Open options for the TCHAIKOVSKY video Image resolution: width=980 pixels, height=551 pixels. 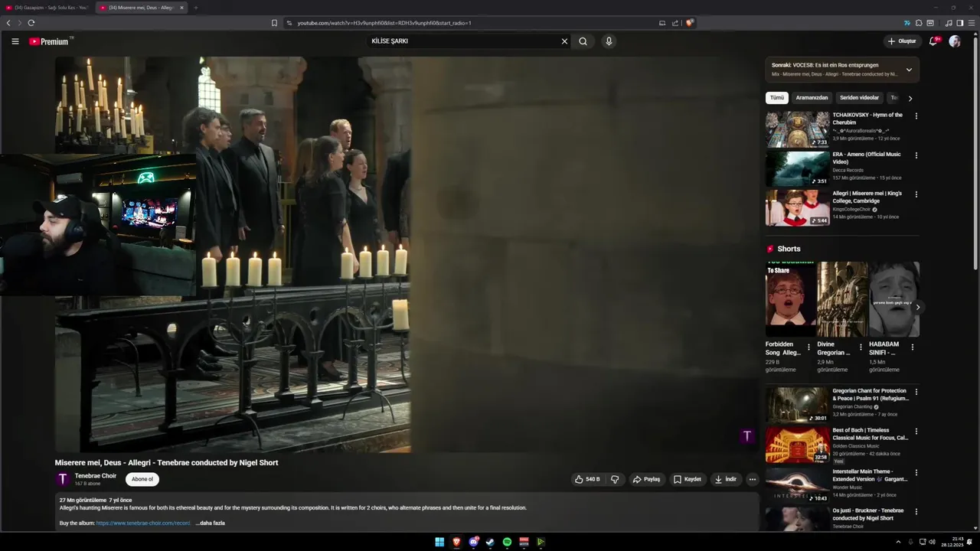(916, 116)
